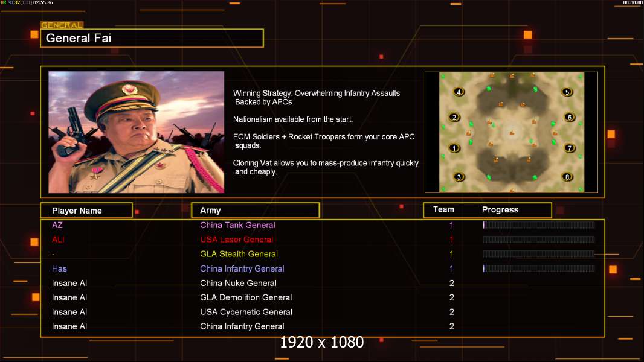
Task: Click the Winning Strategy description text
Action: [x=317, y=98]
